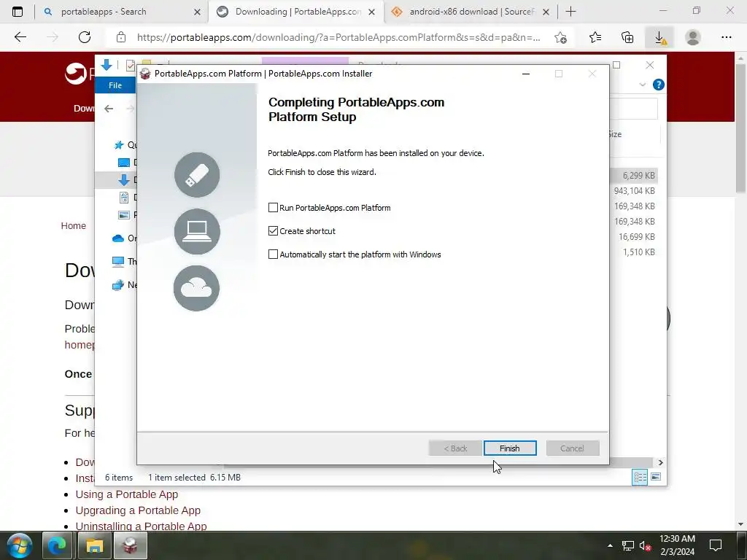The image size is (747, 560).
Task: Open a new browser tab
Action: tap(570, 12)
